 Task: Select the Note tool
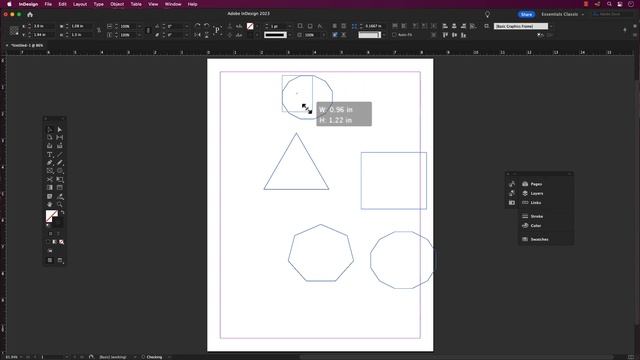(50, 196)
